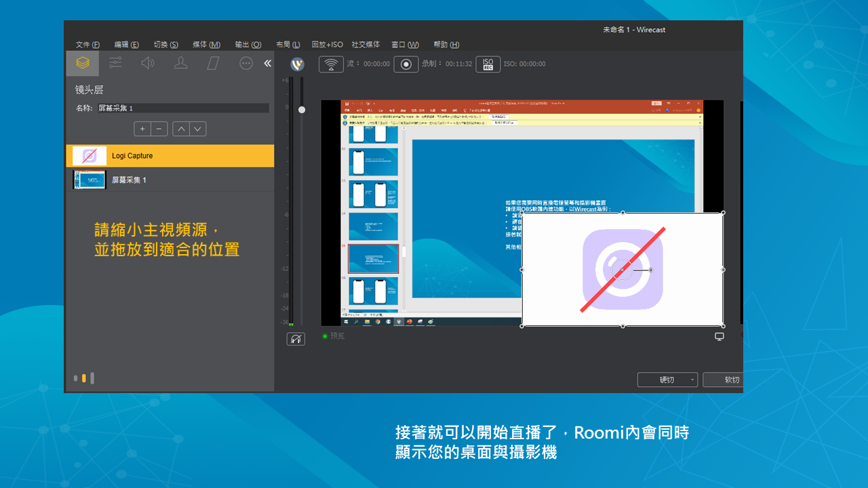Click the monitor display icon under preview
Screen dimensions: 868x488
click(719, 336)
